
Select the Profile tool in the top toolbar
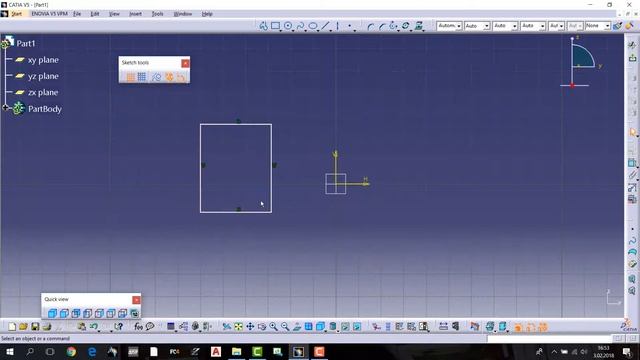click(263, 26)
